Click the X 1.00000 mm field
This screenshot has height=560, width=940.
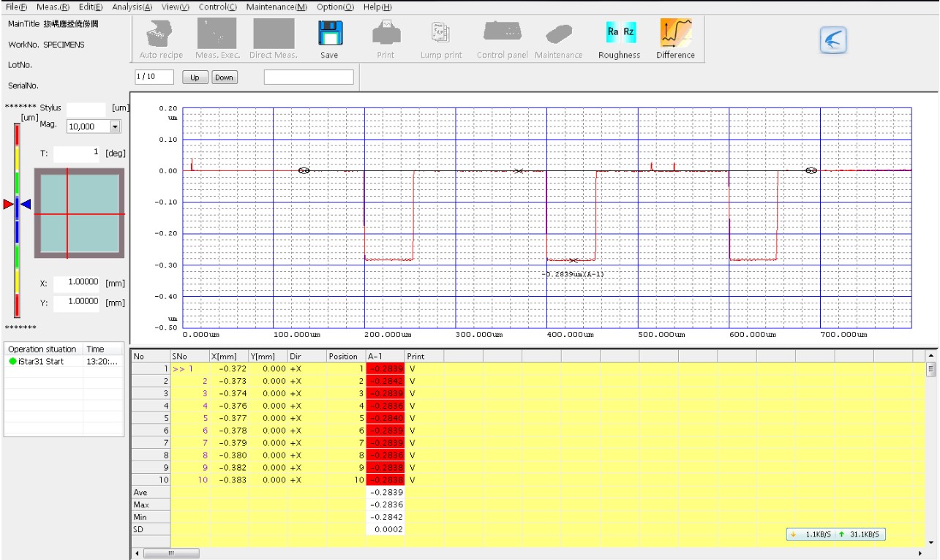(x=77, y=282)
